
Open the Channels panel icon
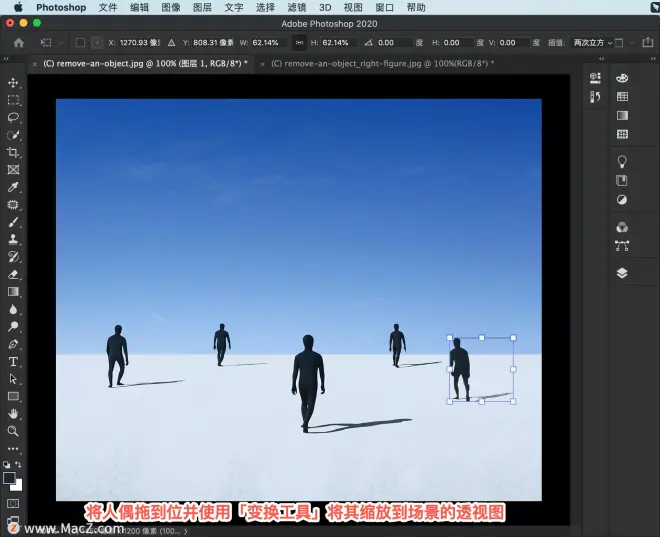(622, 227)
